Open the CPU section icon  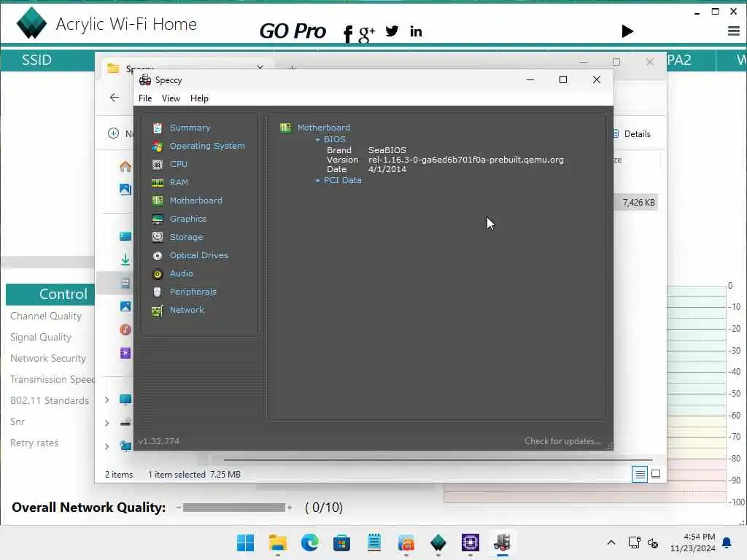tap(158, 164)
